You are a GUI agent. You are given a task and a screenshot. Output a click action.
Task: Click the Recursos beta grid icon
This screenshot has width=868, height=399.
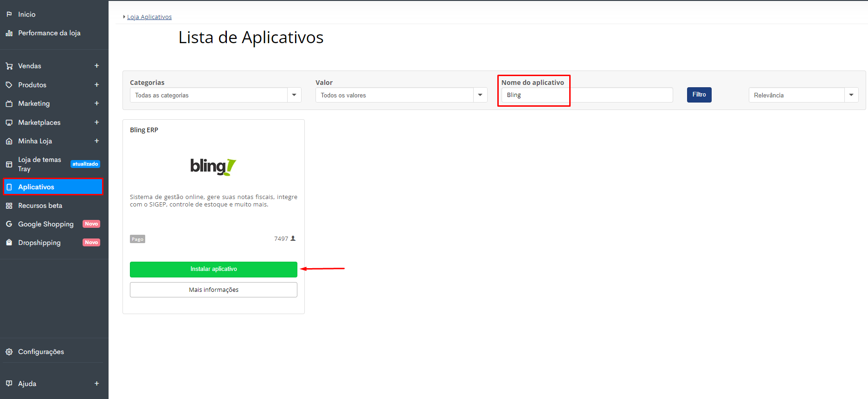point(9,206)
